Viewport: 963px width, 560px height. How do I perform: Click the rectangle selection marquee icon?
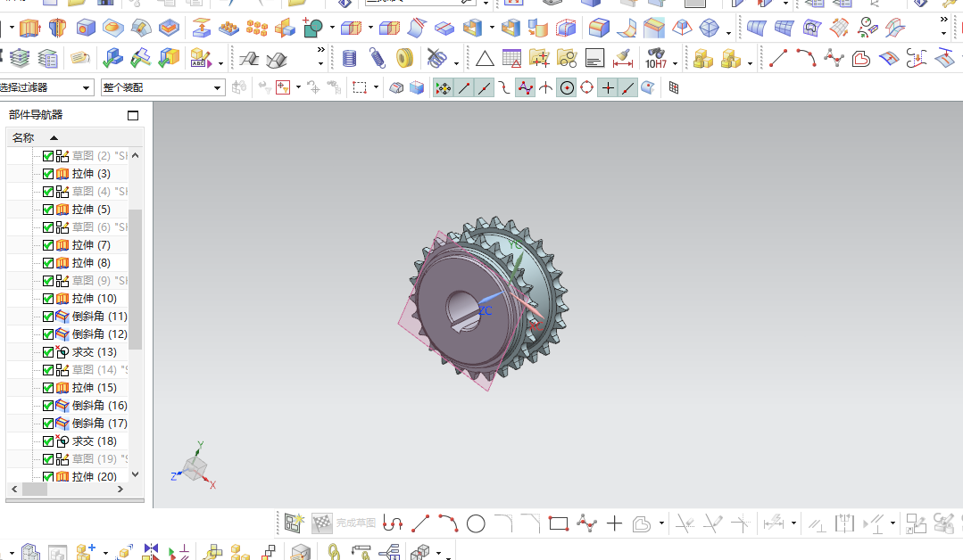point(360,87)
